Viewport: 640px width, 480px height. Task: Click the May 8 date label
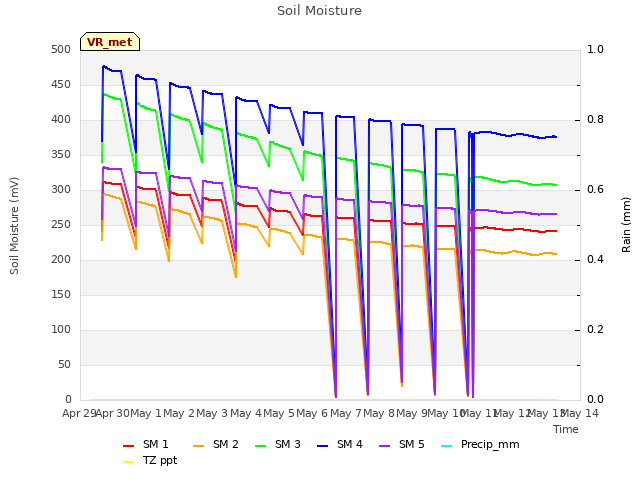[x=379, y=414]
